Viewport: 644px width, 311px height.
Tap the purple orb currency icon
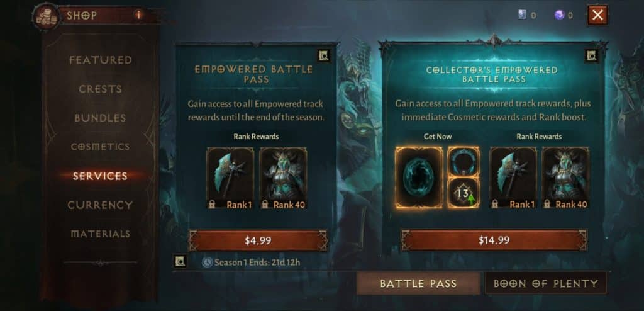click(559, 15)
